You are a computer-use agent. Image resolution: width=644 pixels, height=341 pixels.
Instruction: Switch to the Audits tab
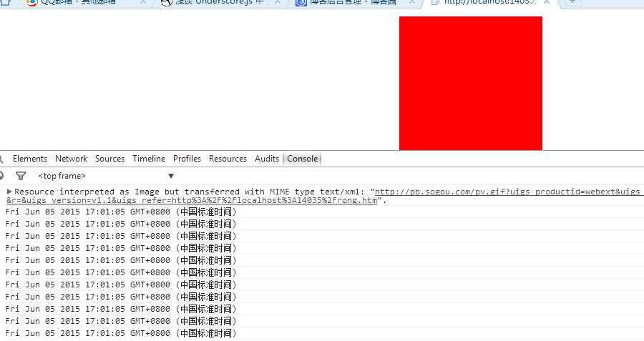coord(267,159)
